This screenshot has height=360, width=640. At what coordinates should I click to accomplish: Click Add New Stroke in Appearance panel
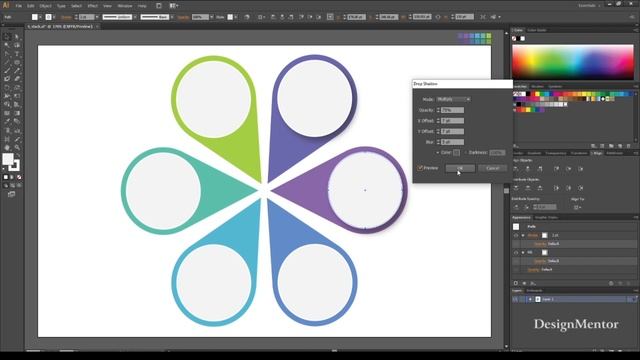coord(516,283)
